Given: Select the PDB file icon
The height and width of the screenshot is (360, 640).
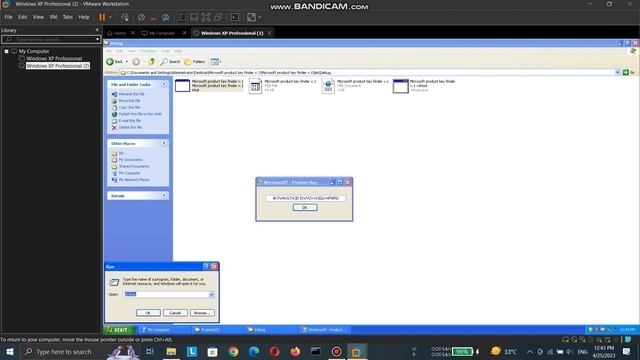Looking at the screenshot, I should click(255, 86).
